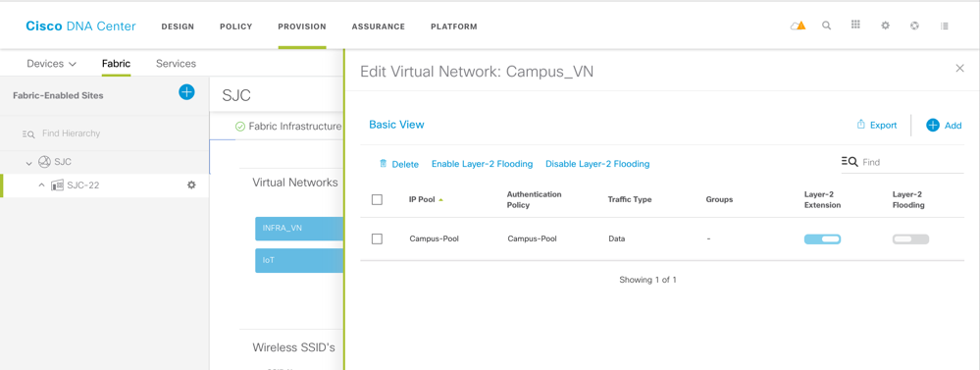The width and height of the screenshot is (980, 370).
Task: Click the SJC-22 building icon
Action: (58, 185)
